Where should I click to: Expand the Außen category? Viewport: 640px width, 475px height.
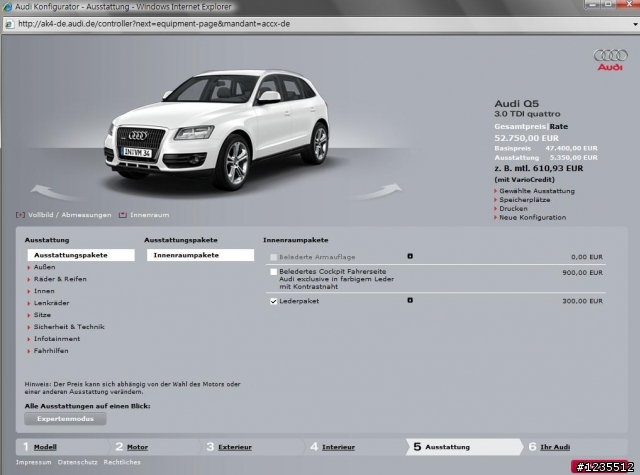coord(44,267)
